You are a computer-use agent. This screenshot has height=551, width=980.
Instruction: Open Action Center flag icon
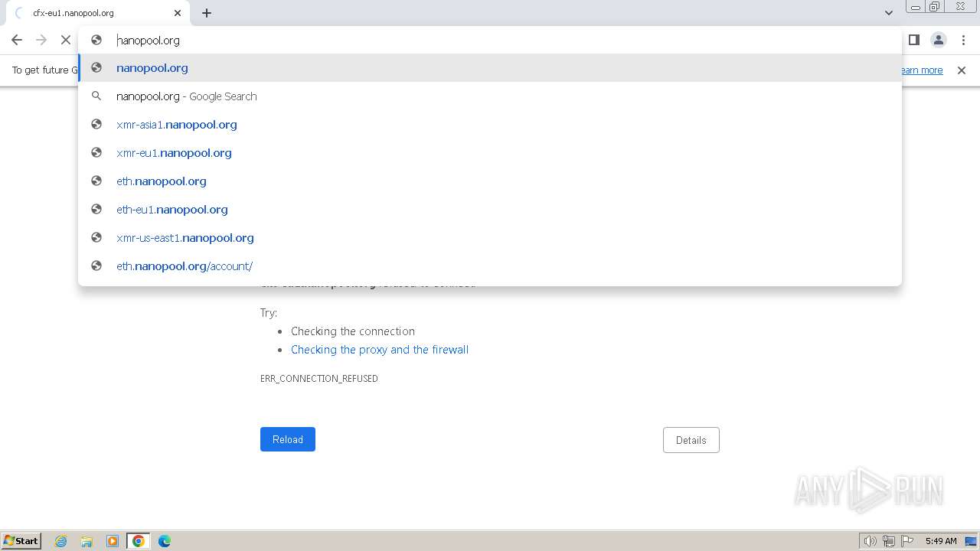pyautogui.click(x=907, y=541)
